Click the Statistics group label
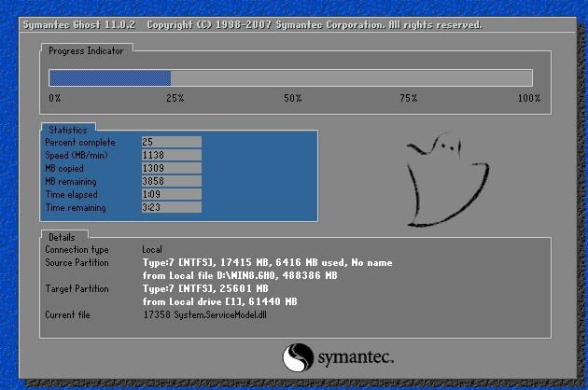The height and width of the screenshot is (390, 588). coord(68,130)
